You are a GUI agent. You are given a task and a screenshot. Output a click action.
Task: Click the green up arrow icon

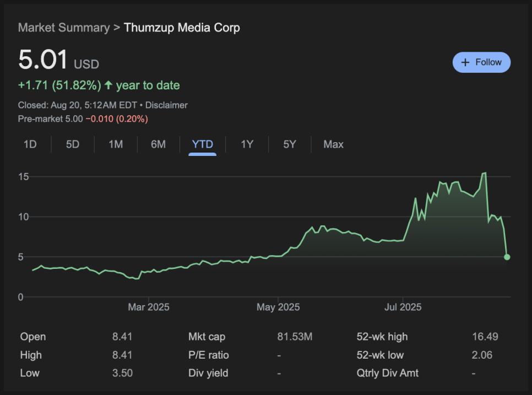click(108, 85)
